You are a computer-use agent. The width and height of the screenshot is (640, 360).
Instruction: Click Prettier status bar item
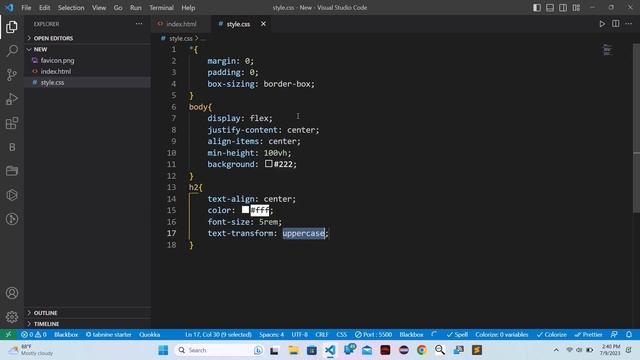pyautogui.click(x=588, y=334)
